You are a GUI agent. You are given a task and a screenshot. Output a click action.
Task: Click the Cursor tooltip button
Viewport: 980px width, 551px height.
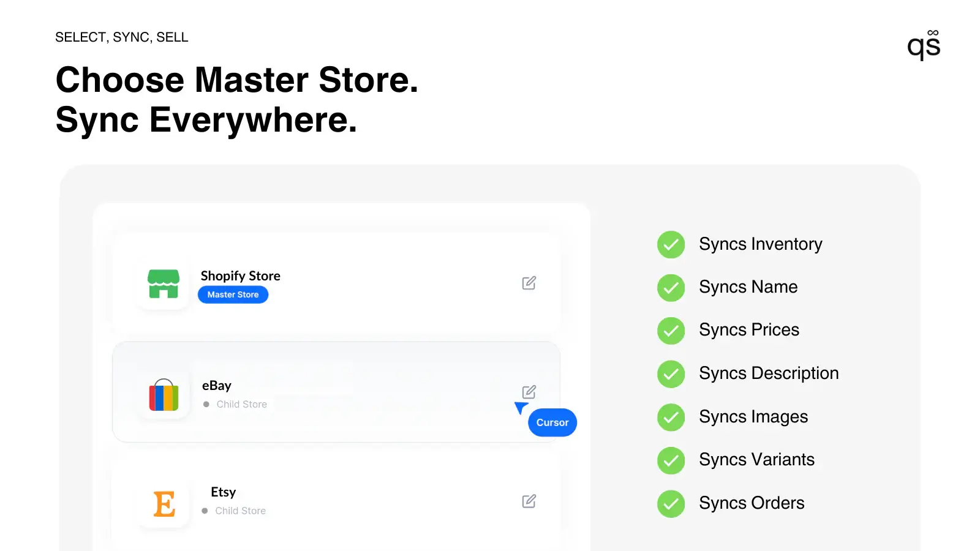552,422
